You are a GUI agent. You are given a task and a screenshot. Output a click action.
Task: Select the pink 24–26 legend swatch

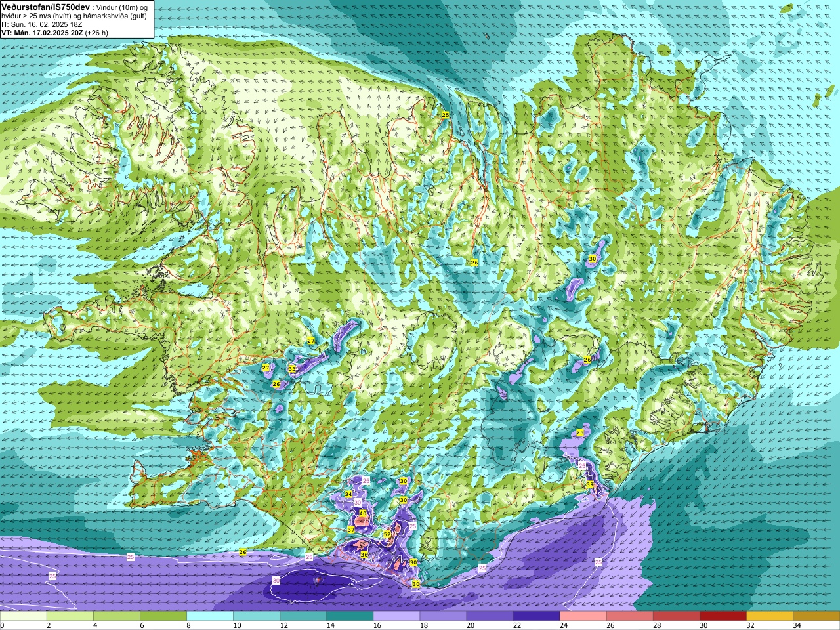coord(583,616)
